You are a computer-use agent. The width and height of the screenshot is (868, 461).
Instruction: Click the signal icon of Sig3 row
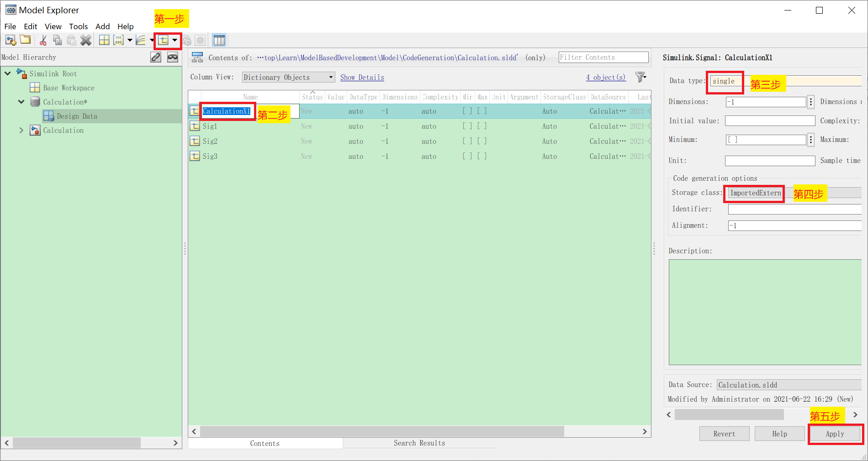195,156
